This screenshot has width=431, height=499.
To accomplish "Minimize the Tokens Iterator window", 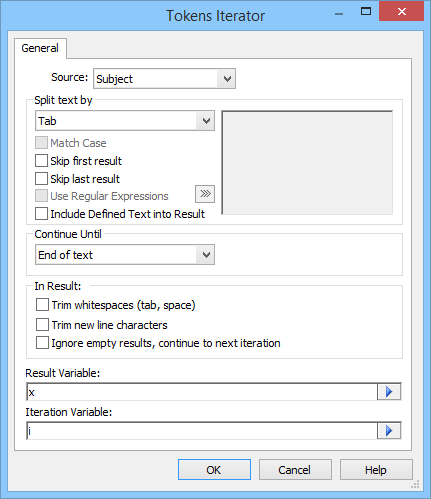I will [x=339, y=14].
